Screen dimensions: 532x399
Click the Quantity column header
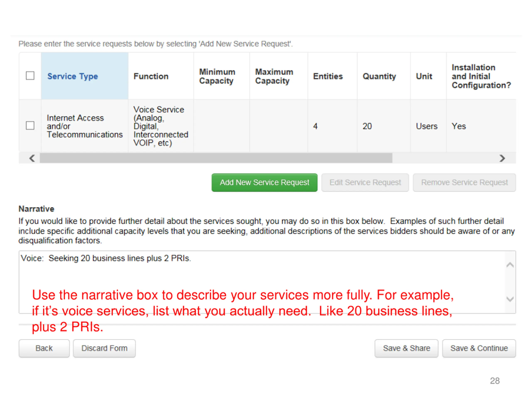click(x=384, y=76)
